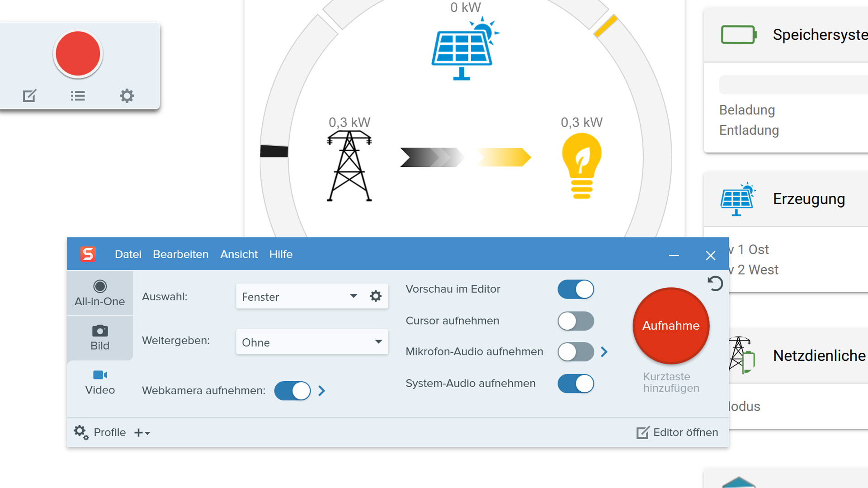
Task: Open the editor via the pencil icon in the widget
Action: 29,96
